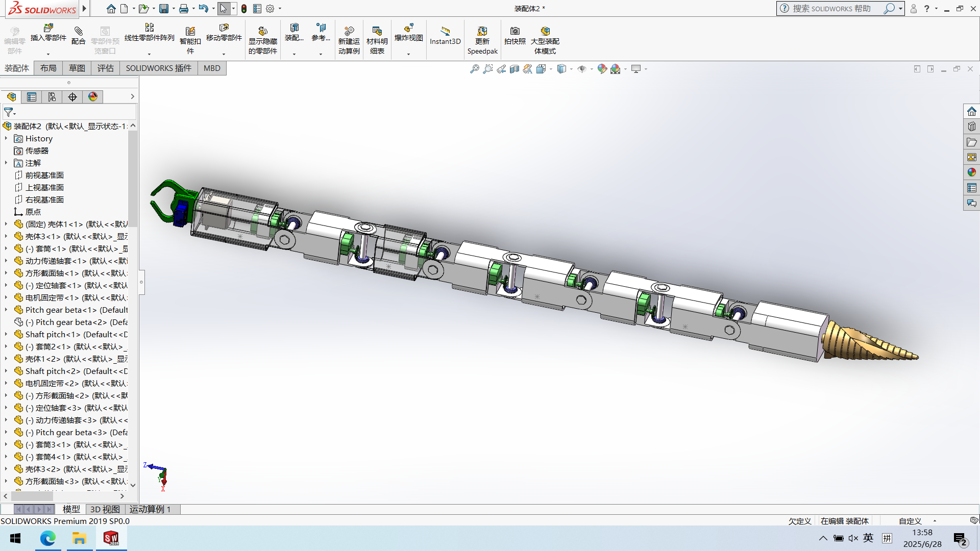Screen dimensions: 980x551
Task: Open the ConfigurationManager tab icon
Action: (x=52, y=97)
